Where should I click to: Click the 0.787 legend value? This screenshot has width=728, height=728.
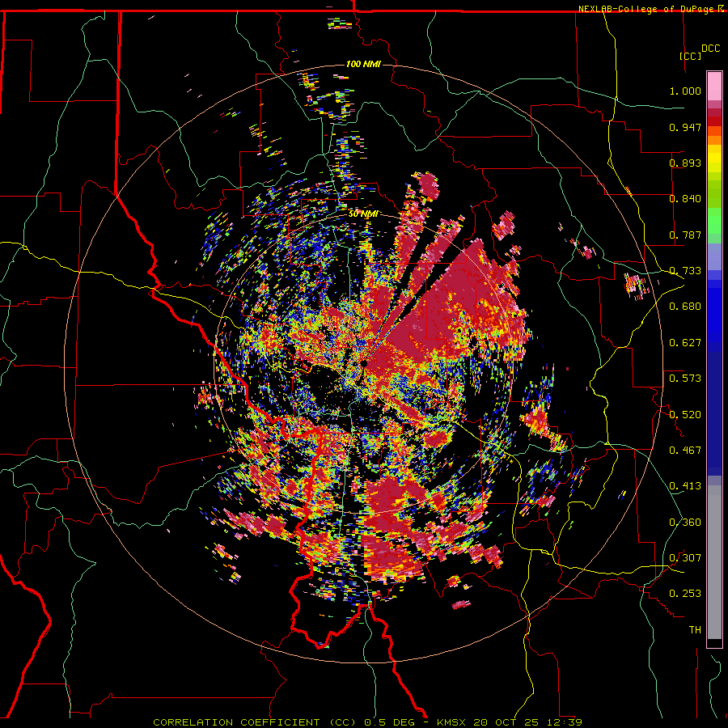pos(685,235)
